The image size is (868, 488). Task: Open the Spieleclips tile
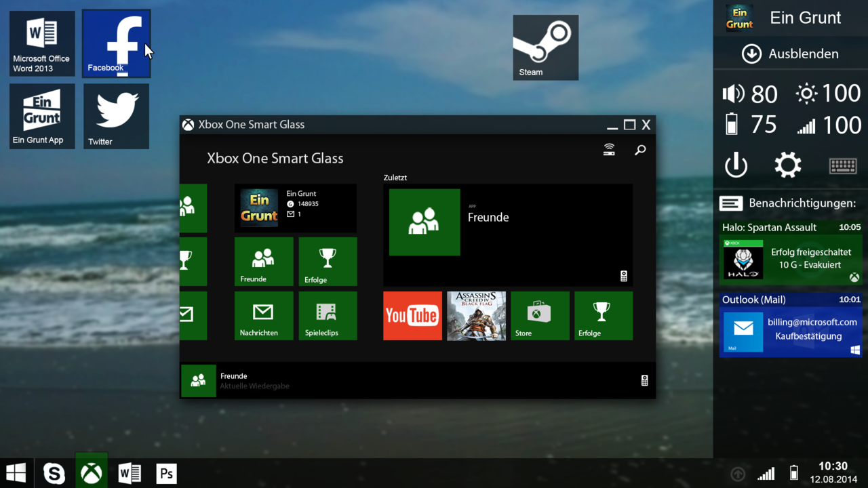click(327, 316)
